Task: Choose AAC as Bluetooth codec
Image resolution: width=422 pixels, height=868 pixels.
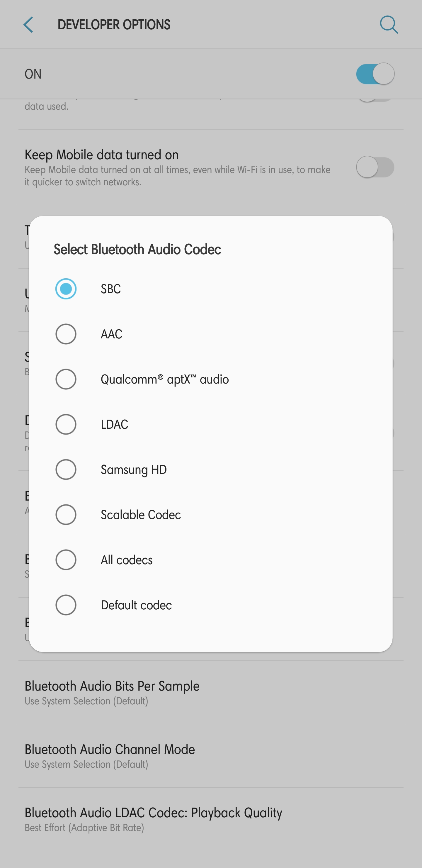Action: 66,334
